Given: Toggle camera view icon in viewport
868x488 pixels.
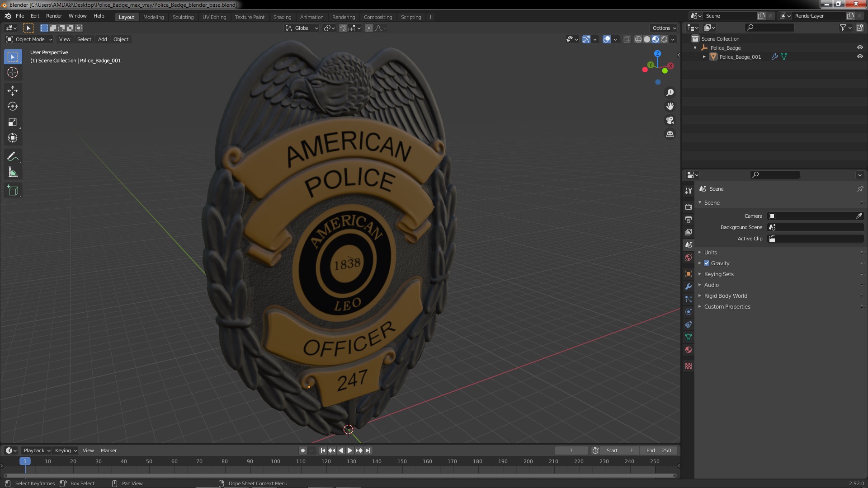Looking at the screenshot, I should (x=670, y=120).
